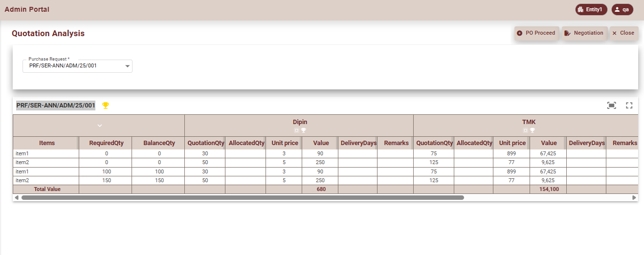The height and width of the screenshot is (255, 644).
Task: Collapse the items group header chevron
Action: [99, 126]
